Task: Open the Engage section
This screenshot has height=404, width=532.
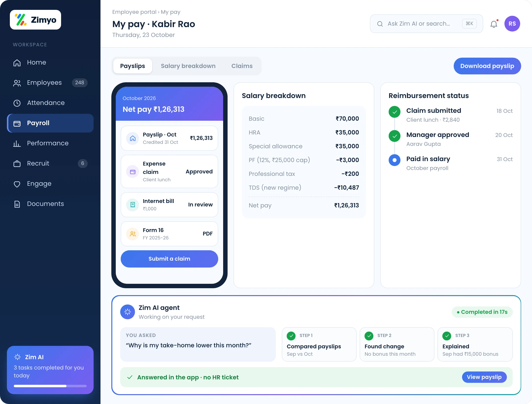Action: pyautogui.click(x=50, y=184)
